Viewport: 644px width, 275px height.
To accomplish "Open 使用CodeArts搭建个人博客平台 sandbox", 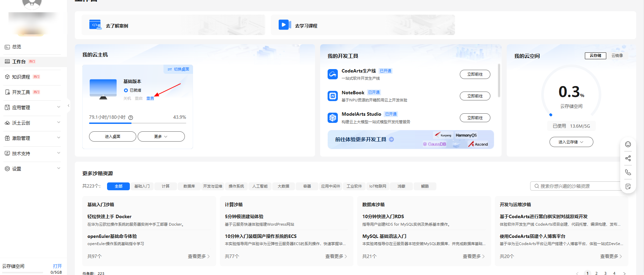I will coord(533,236).
